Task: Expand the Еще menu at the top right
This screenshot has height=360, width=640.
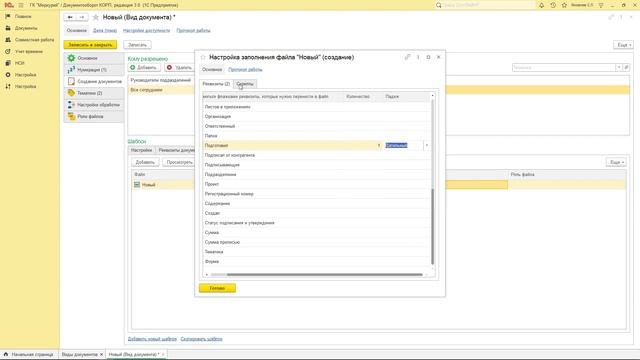Action: 623,45
